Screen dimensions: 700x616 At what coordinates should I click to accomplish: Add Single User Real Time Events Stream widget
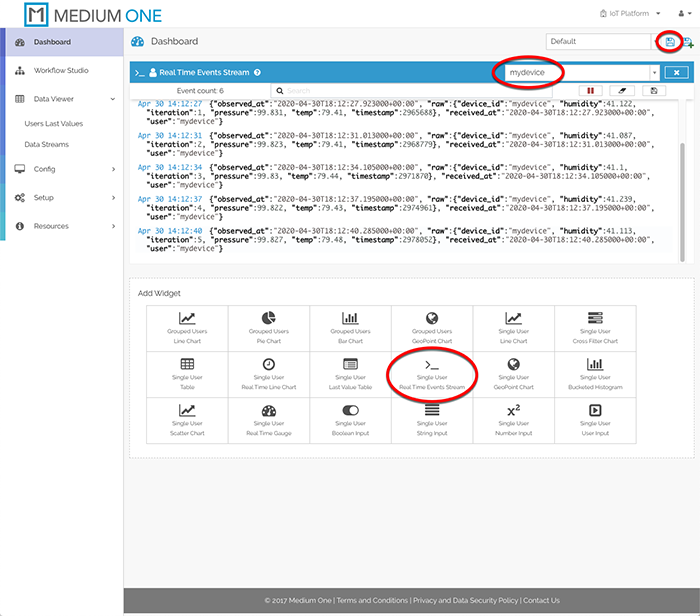click(432, 372)
